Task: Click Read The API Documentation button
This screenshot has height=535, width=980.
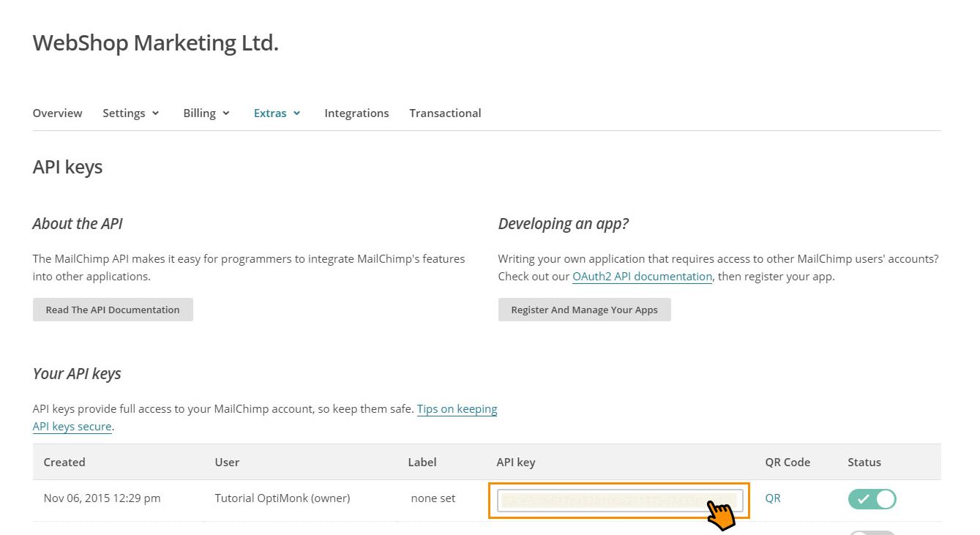Action: pos(113,310)
